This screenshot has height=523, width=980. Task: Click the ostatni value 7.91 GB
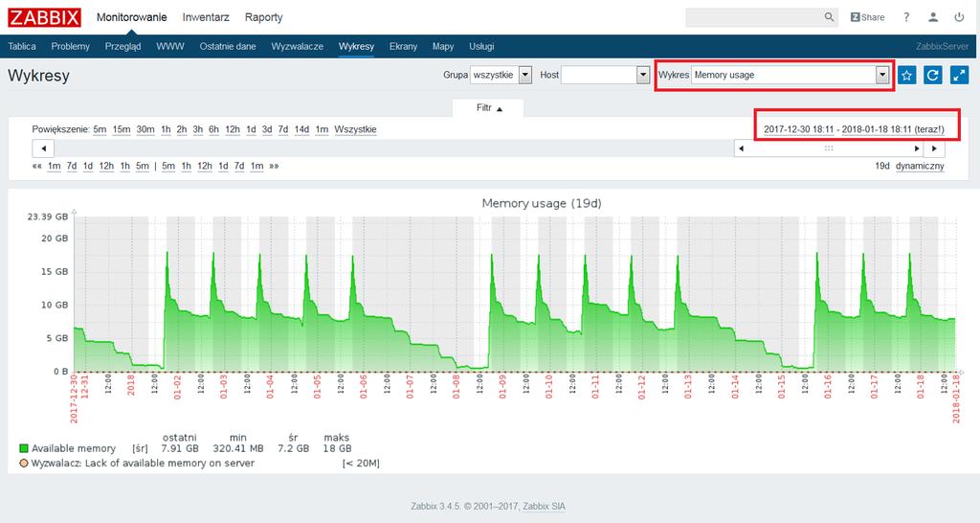[180, 448]
